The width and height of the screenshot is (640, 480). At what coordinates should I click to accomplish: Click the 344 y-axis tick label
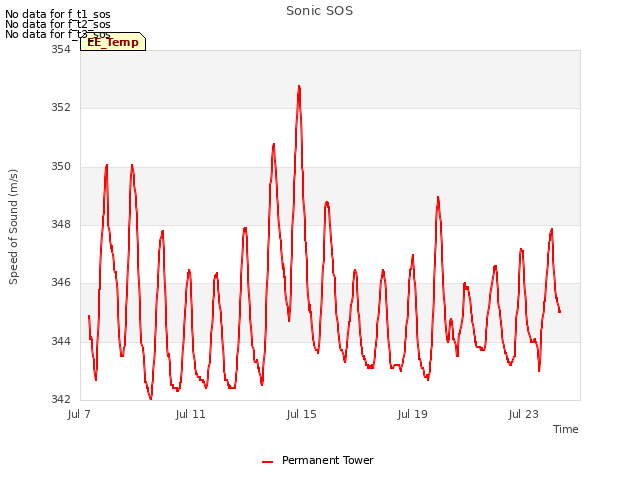click(61, 341)
